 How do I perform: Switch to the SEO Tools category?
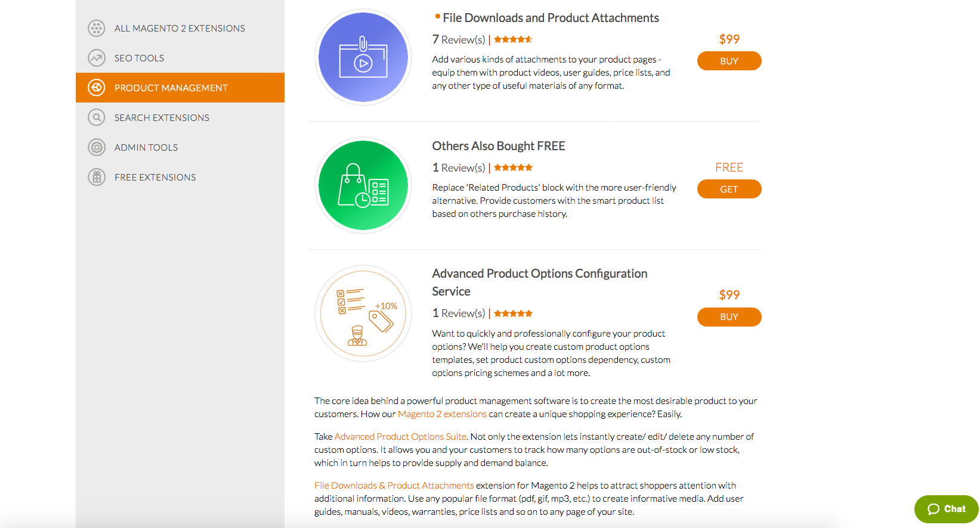[139, 58]
